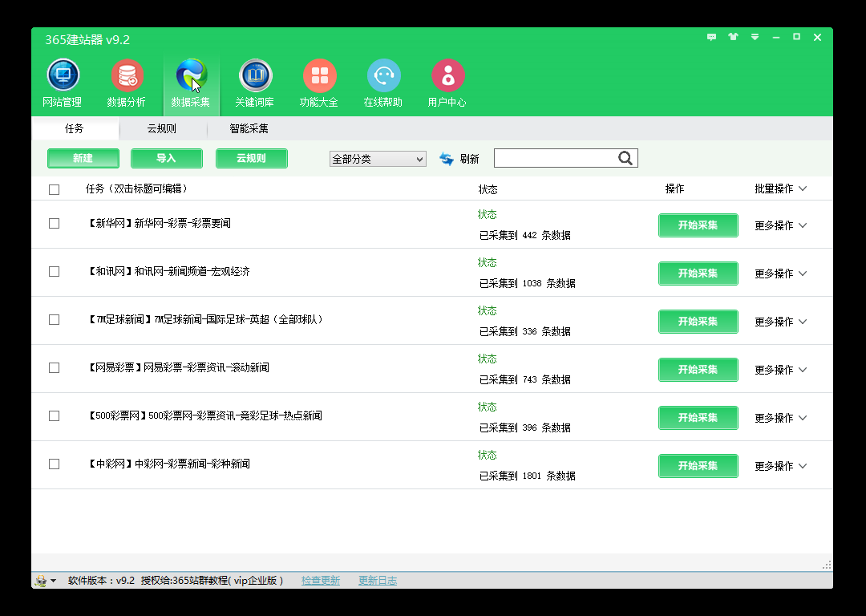Check the 和讯网-新闻频道-宏观经济 task checkbox
Screen dimensions: 866x616
[55, 271]
